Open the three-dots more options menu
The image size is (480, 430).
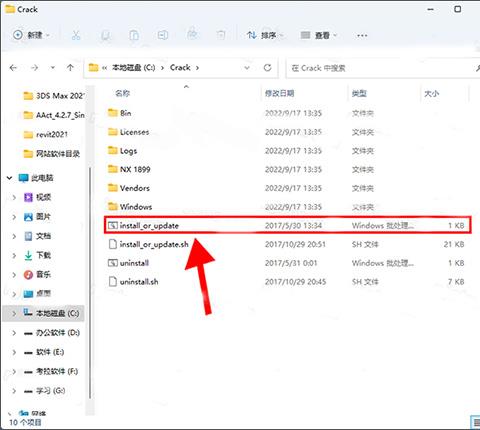[362, 35]
